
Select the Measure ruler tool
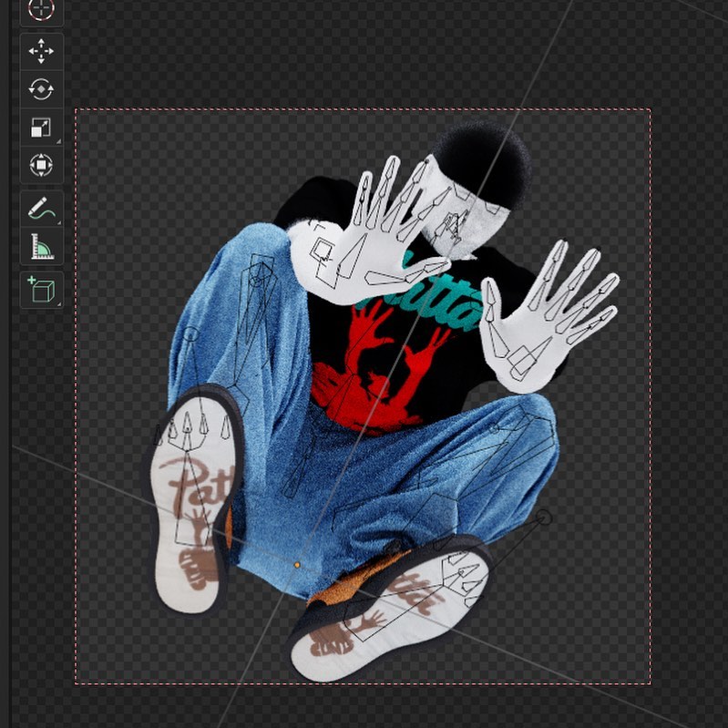tap(41, 247)
